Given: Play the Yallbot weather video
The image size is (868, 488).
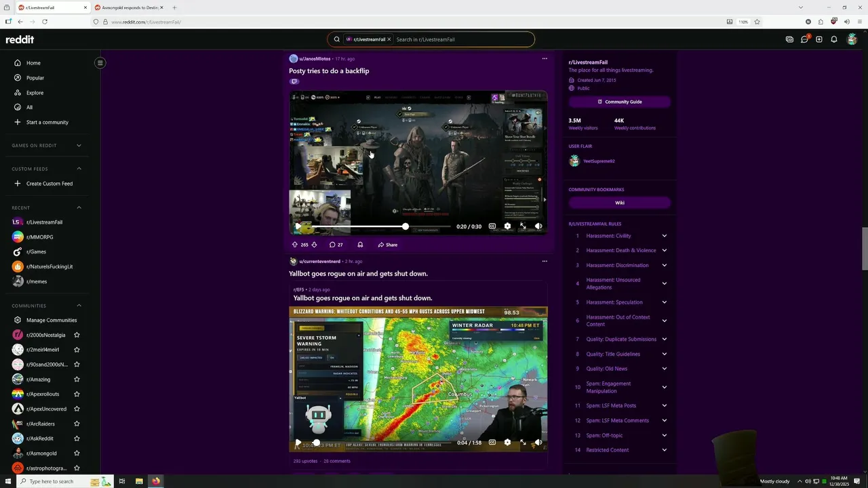Looking at the screenshot, I should [x=298, y=443].
